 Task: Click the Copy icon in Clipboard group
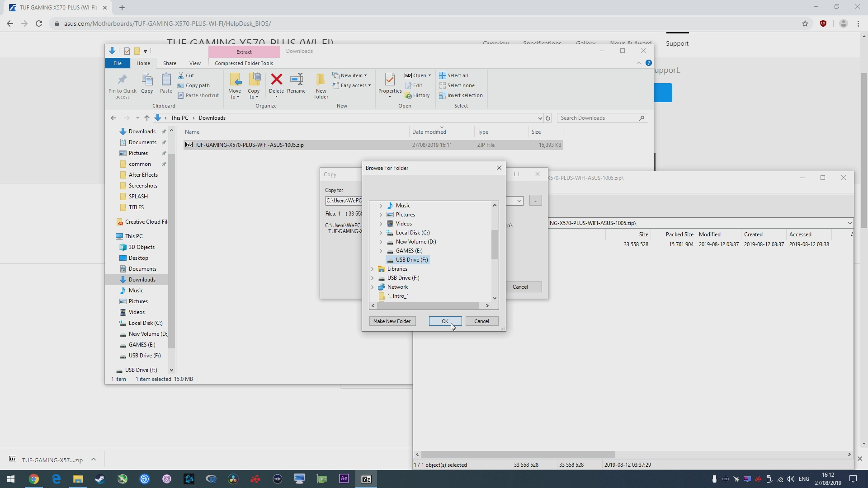point(147,84)
